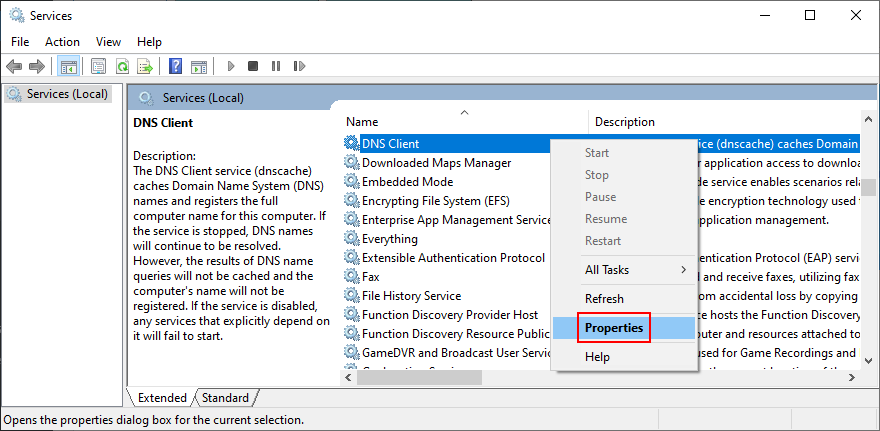The height and width of the screenshot is (431, 880).
Task: Click the gear icon beside File History Service
Action: (351, 296)
